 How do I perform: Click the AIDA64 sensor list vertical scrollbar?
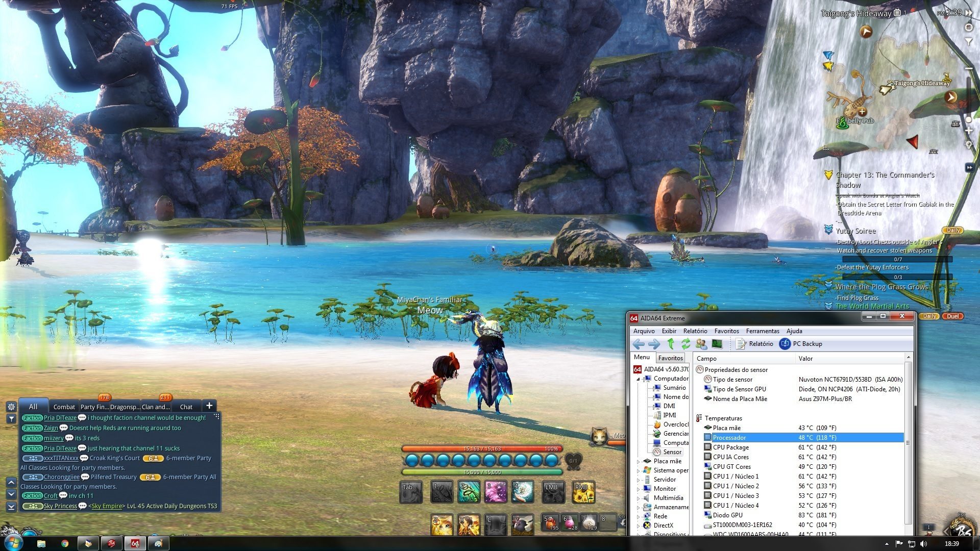pyautogui.click(x=908, y=443)
